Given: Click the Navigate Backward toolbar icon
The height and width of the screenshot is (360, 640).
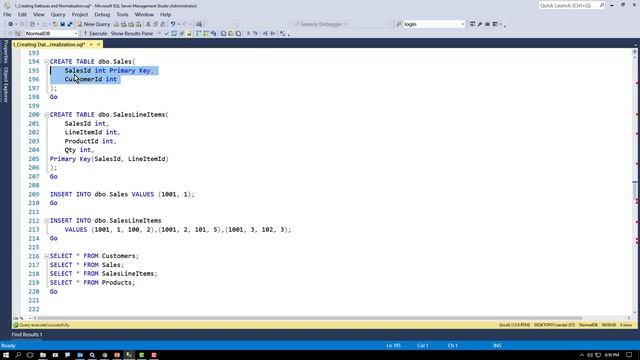Looking at the screenshot, I should [10, 24].
